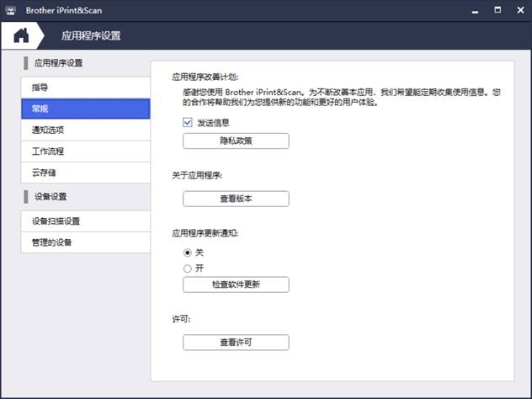Select 管理的设备 in the sidebar
The width and height of the screenshot is (532, 399).
coord(85,242)
